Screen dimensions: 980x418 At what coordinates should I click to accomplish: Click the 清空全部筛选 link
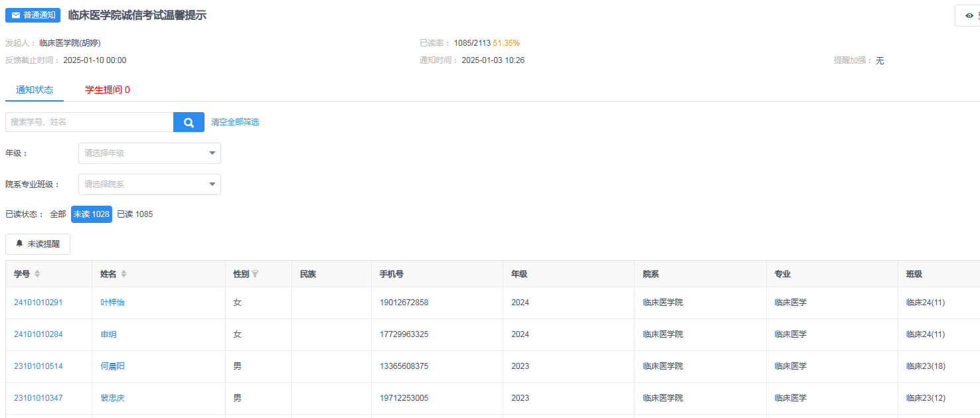click(x=235, y=122)
